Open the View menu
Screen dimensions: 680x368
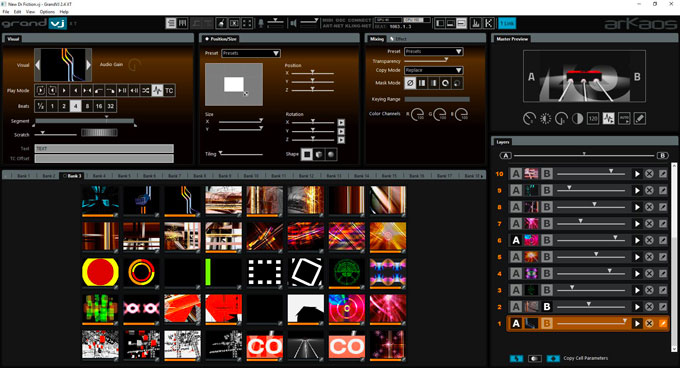30,12
